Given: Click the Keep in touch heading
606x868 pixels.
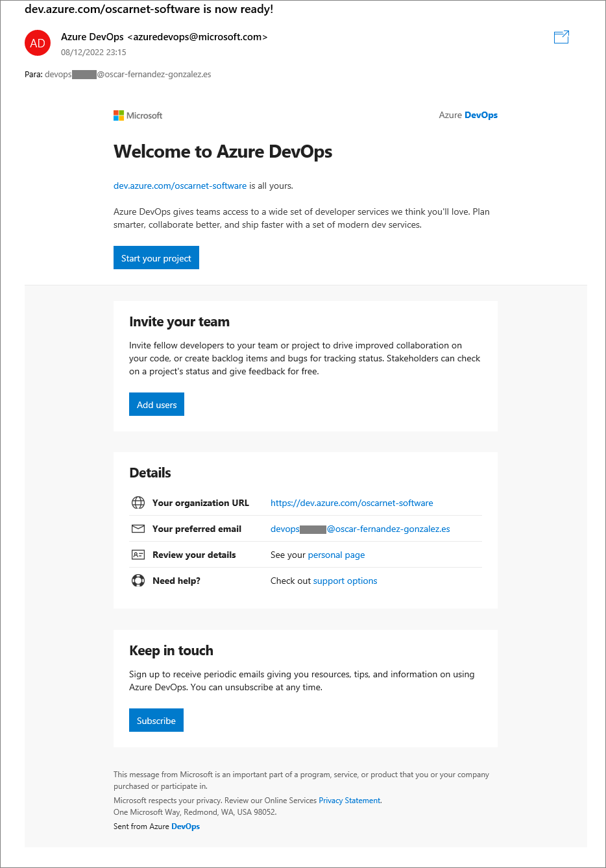Looking at the screenshot, I should click(171, 651).
